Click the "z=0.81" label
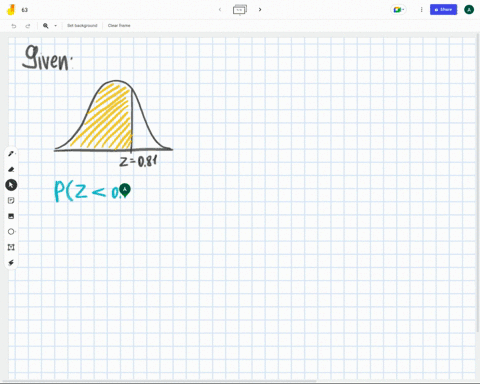The image size is (480, 384). click(x=138, y=161)
